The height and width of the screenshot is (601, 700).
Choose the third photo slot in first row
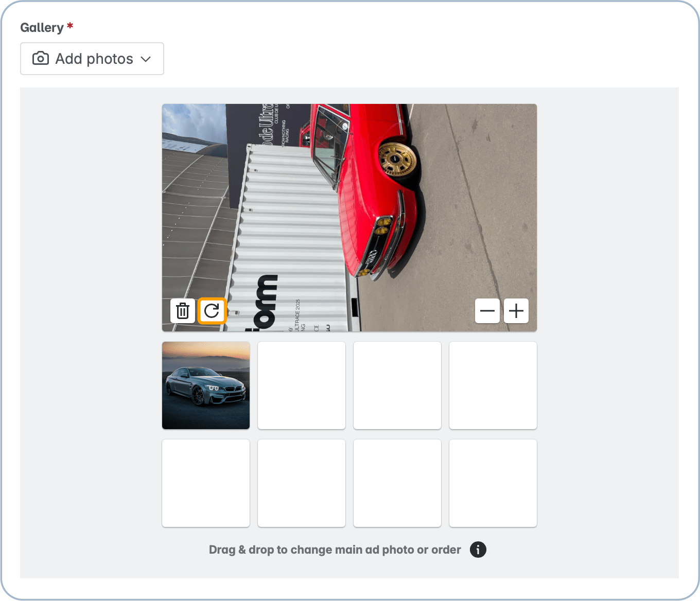point(397,385)
